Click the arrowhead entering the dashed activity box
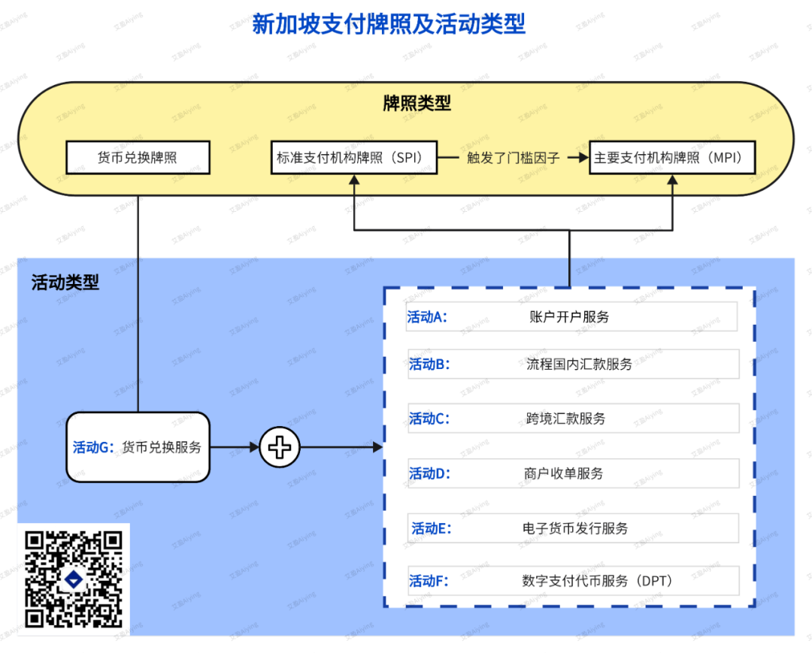Image resolution: width=812 pixels, height=653 pixels. coord(377,448)
